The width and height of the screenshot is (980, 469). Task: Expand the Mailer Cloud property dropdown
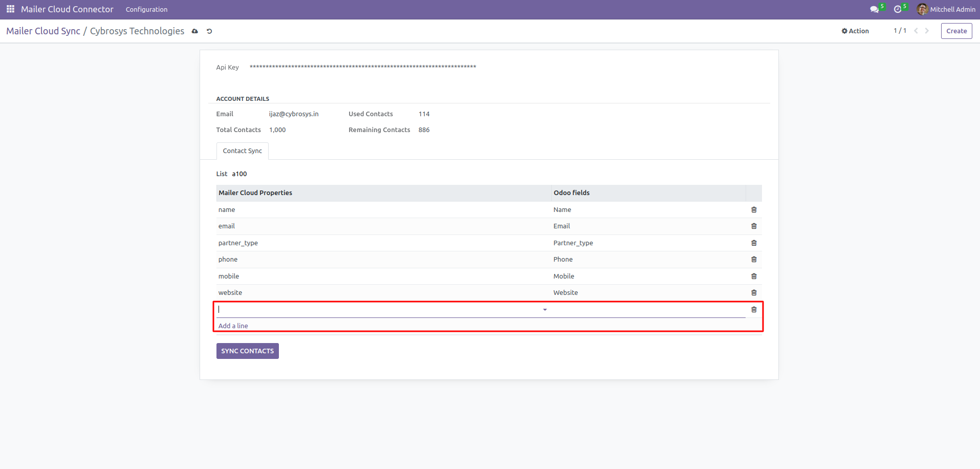point(545,310)
